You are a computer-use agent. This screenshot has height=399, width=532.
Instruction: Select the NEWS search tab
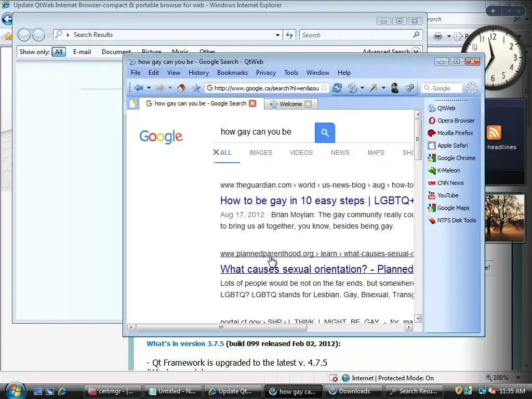(x=340, y=153)
